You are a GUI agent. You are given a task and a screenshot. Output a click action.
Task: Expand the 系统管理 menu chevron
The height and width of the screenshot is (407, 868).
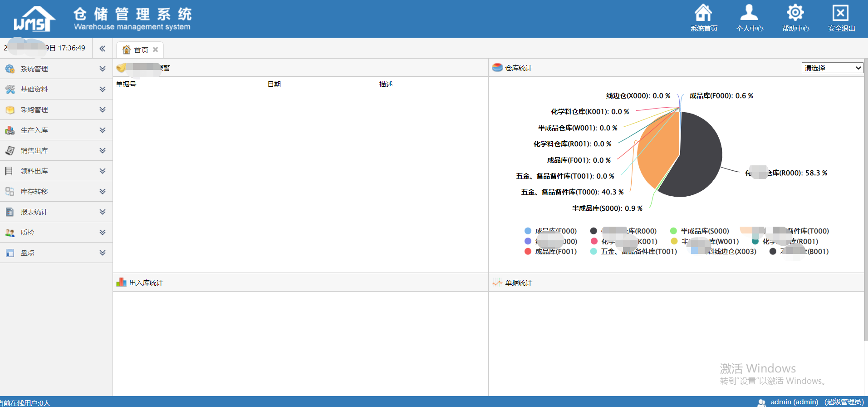tap(103, 69)
